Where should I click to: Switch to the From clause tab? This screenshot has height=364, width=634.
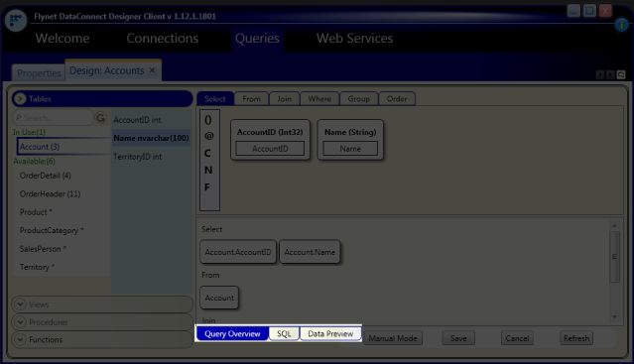251,98
